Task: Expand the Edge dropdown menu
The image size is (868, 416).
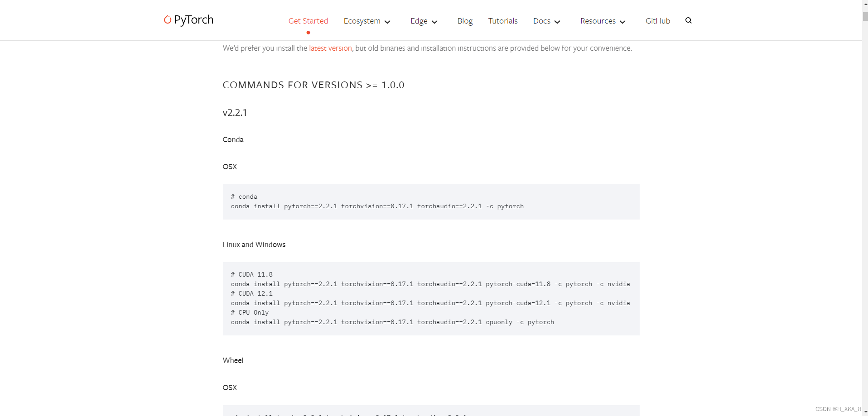Action: (x=424, y=21)
